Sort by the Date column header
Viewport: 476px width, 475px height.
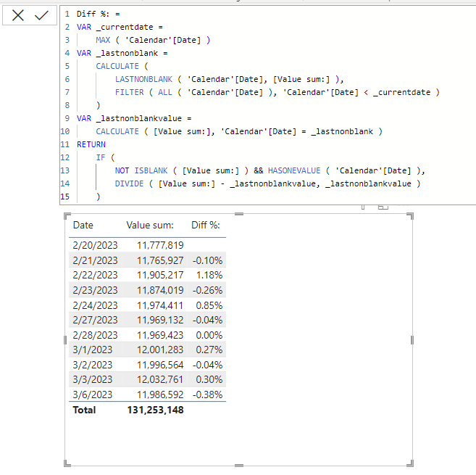(83, 226)
